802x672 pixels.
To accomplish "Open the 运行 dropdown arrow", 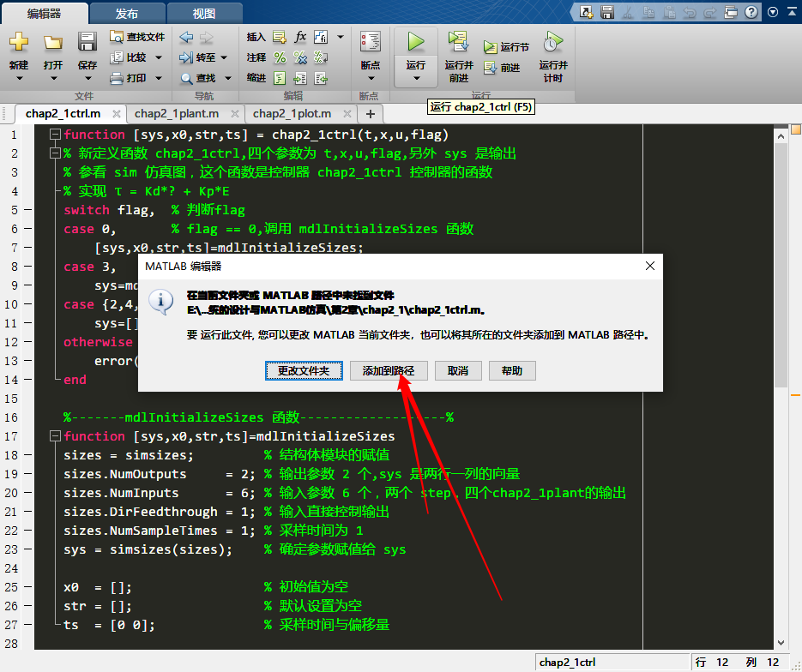I will pos(416,78).
